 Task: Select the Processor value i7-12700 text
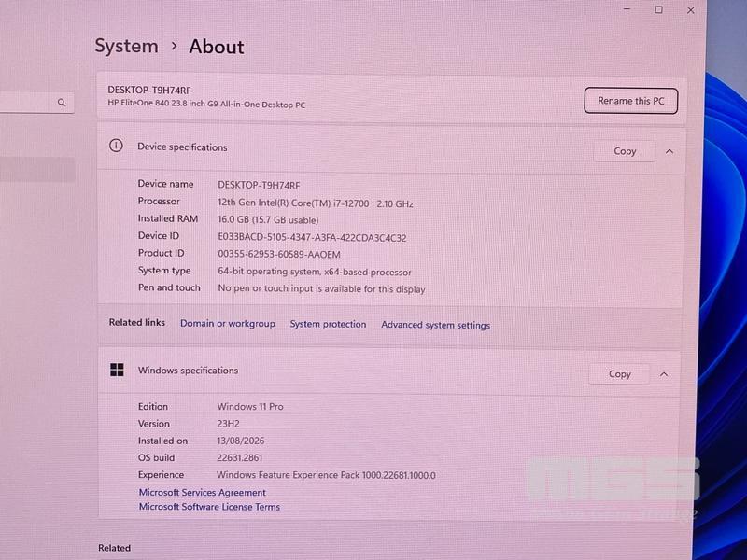pos(316,203)
